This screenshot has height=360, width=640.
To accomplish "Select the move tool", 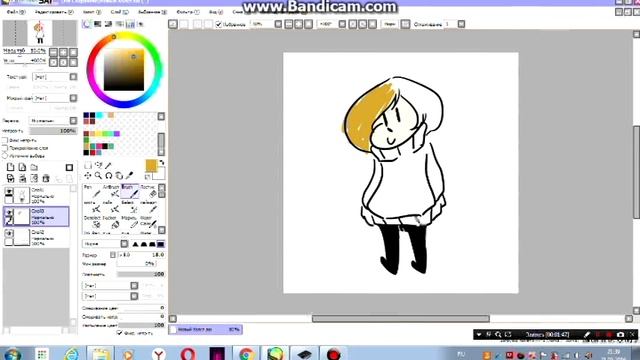I will pos(88,176).
